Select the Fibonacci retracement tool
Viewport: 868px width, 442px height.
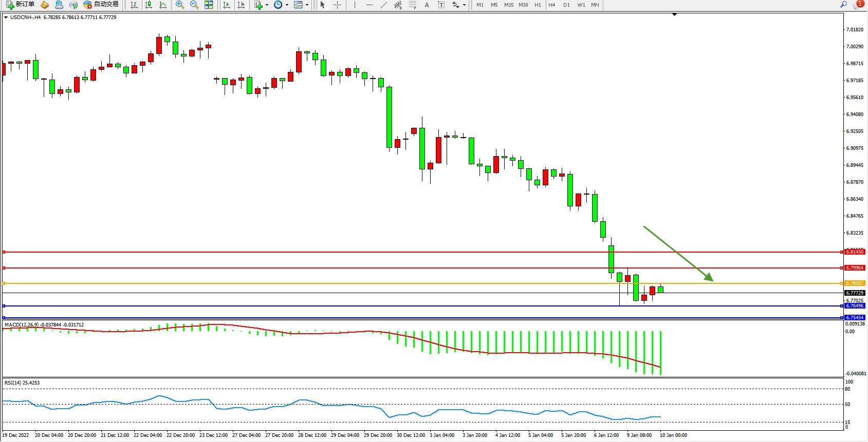tap(412, 5)
